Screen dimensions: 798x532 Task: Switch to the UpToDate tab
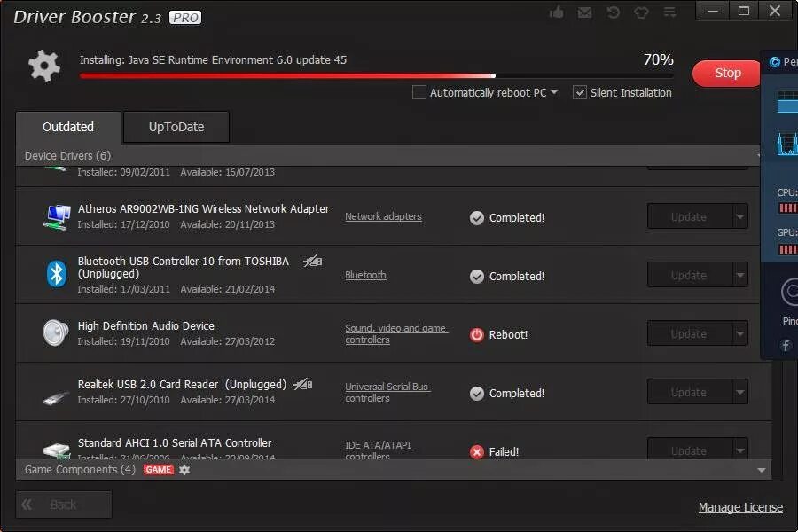[176, 128]
